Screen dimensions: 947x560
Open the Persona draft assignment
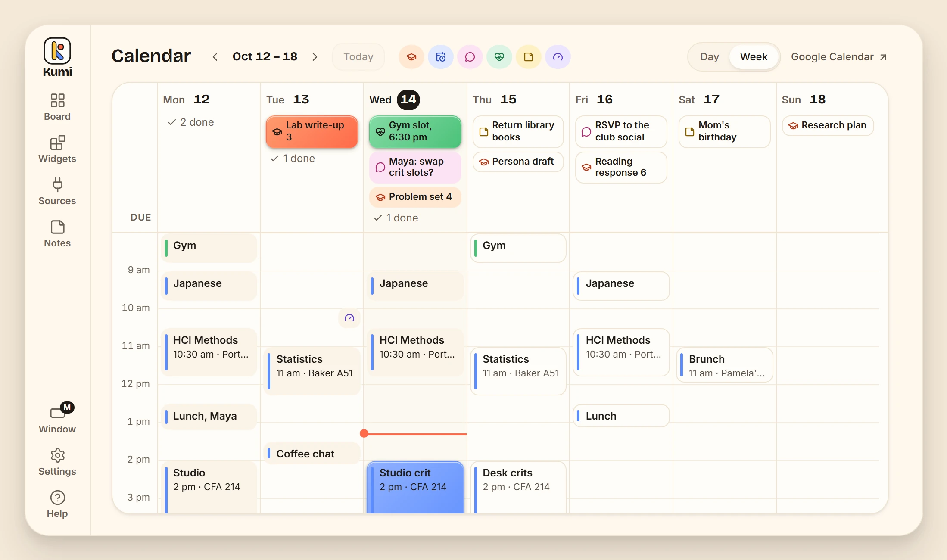(x=518, y=162)
